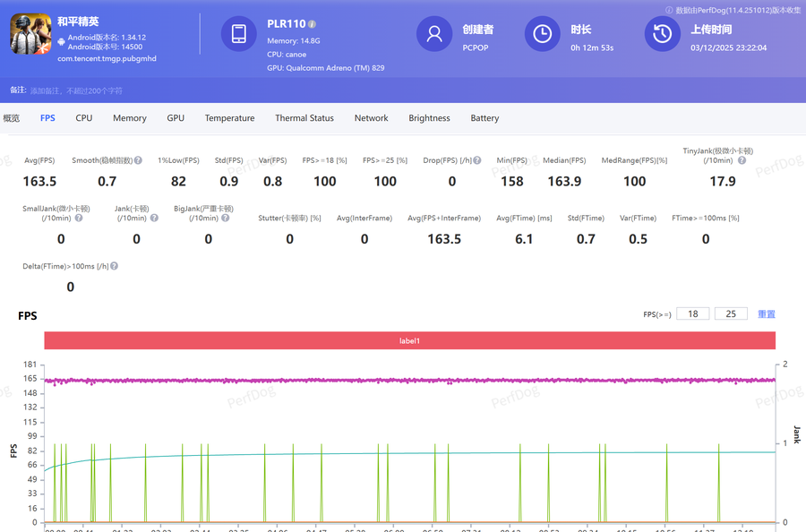Click the info icon next to PLR110
This screenshot has height=532, width=806.
coord(312,24)
